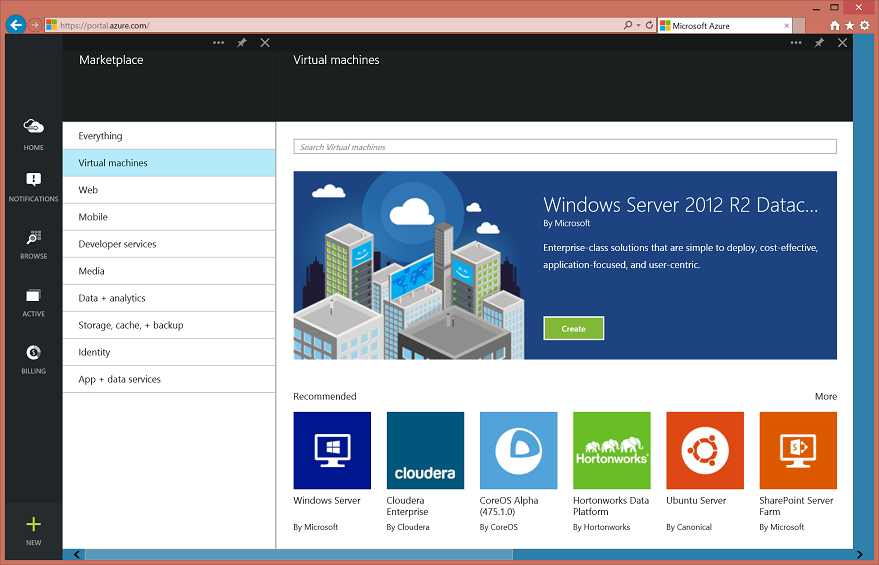Select the Microsoft Azure browser tab

click(725, 25)
